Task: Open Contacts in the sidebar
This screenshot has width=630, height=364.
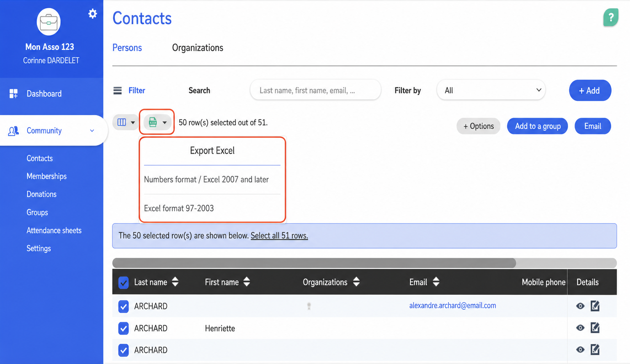Action: coord(40,158)
